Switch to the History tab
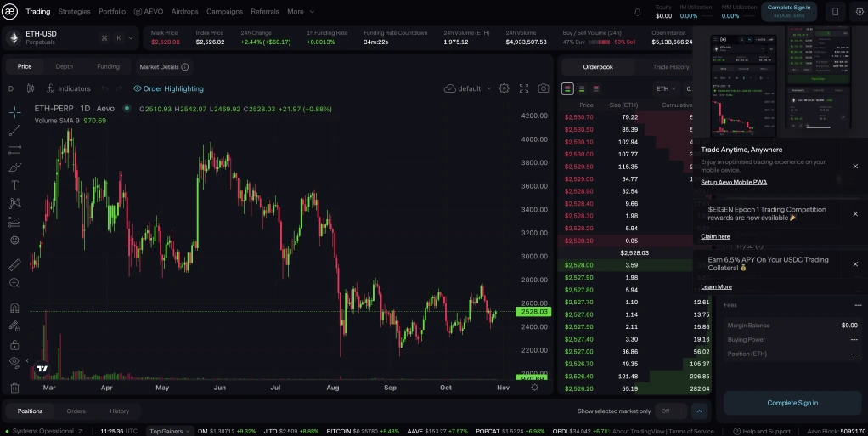This screenshot has width=868, height=436. (x=119, y=411)
